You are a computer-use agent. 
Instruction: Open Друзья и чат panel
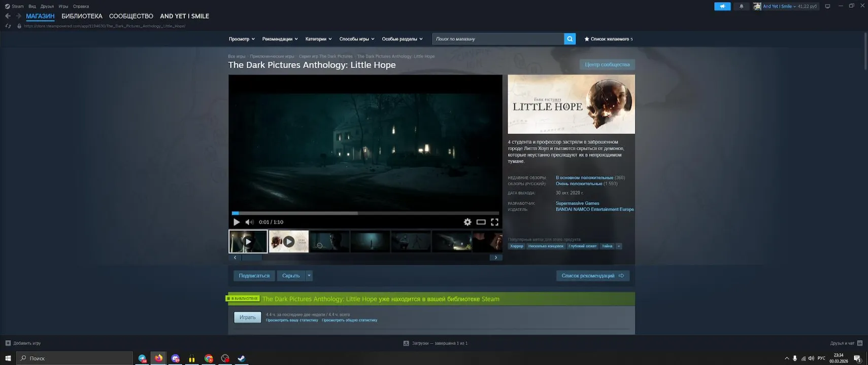[846, 343]
